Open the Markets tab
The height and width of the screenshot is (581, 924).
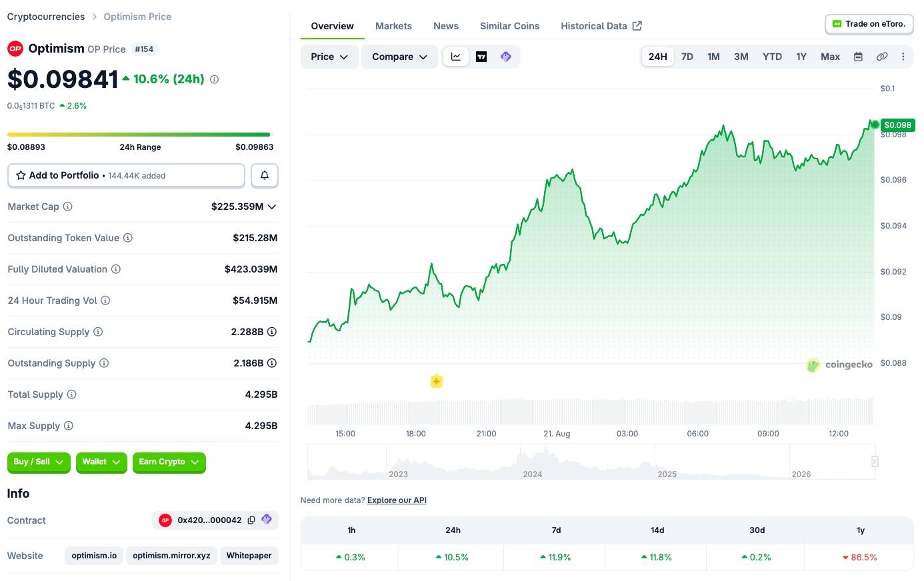coord(393,26)
